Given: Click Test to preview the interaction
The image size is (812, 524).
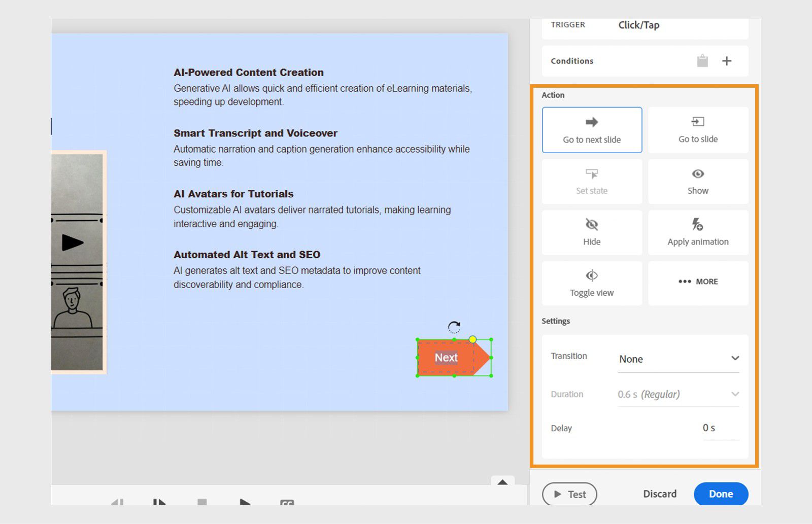Looking at the screenshot, I should (x=569, y=494).
